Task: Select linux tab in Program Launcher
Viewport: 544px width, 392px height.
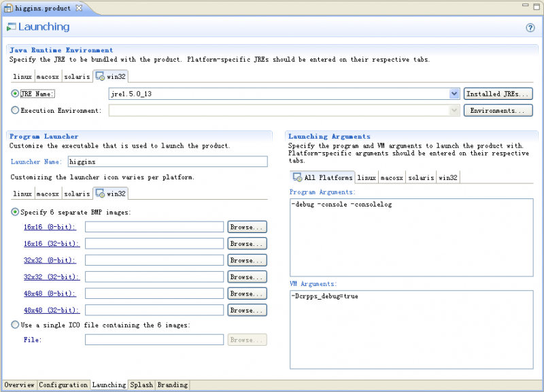Action: (x=22, y=194)
